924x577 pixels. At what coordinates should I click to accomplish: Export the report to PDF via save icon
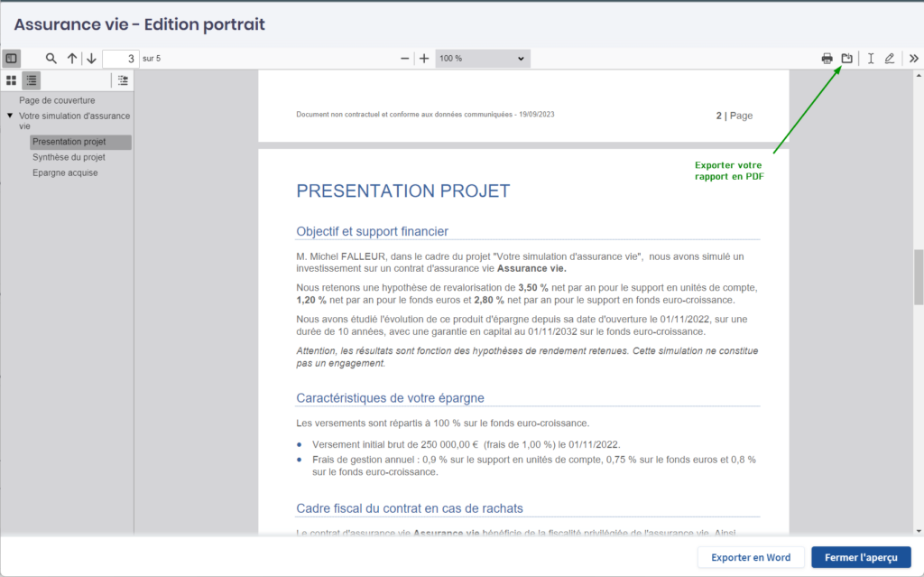pyautogui.click(x=846, y=59)
